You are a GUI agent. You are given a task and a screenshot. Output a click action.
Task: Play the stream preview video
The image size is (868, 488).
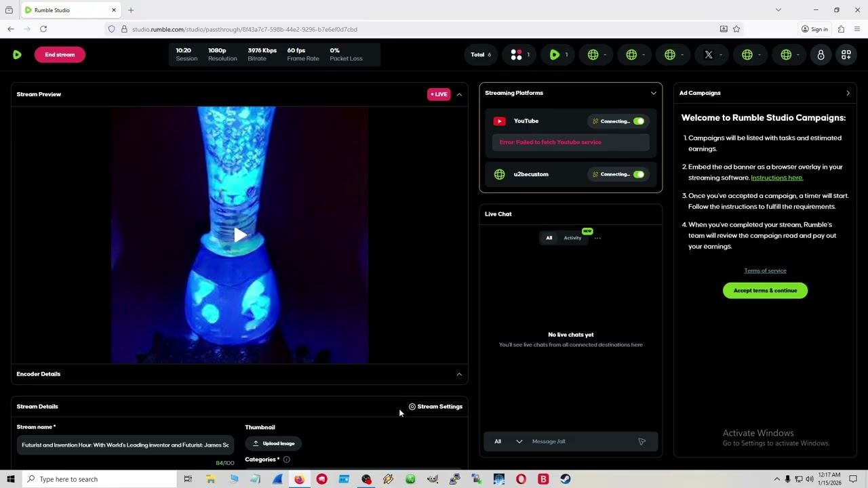(240, 235)
